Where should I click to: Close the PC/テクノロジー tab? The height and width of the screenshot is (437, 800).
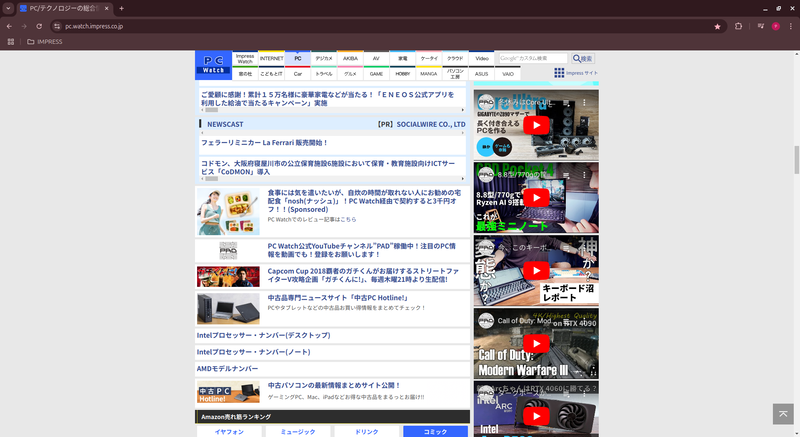107,8
